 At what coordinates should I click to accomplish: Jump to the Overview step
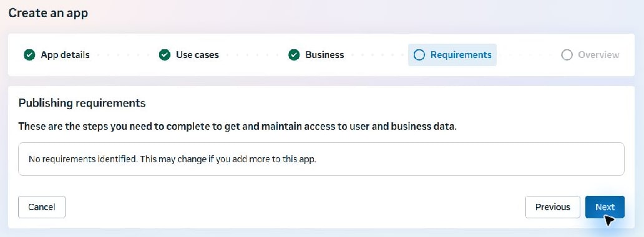click(x=590, y=55)
